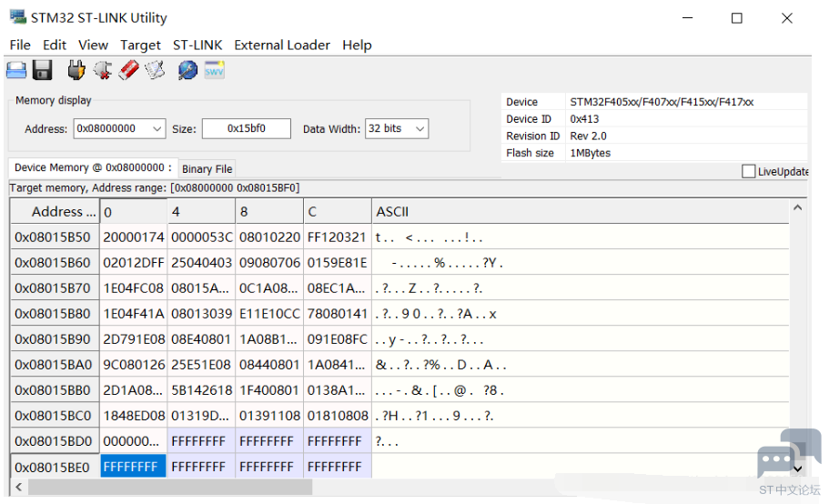Open the ST-LINK update globe icon
This screenshot has height=504, width=829.
[187, 70]
